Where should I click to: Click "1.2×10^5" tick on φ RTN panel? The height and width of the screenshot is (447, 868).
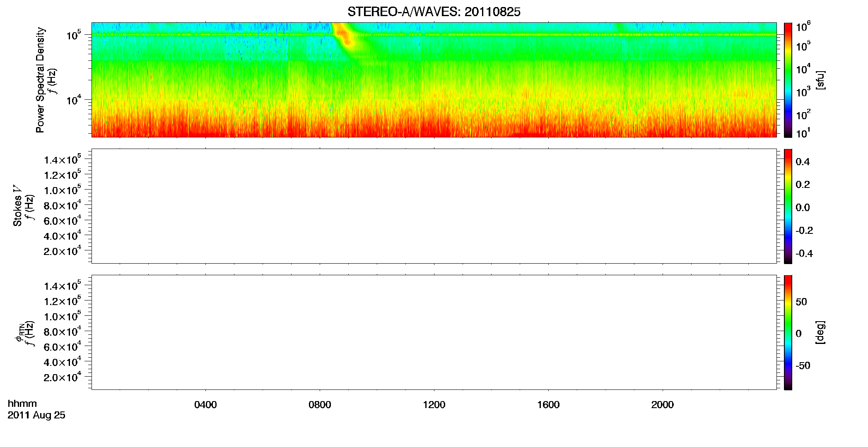click(63, 301)
